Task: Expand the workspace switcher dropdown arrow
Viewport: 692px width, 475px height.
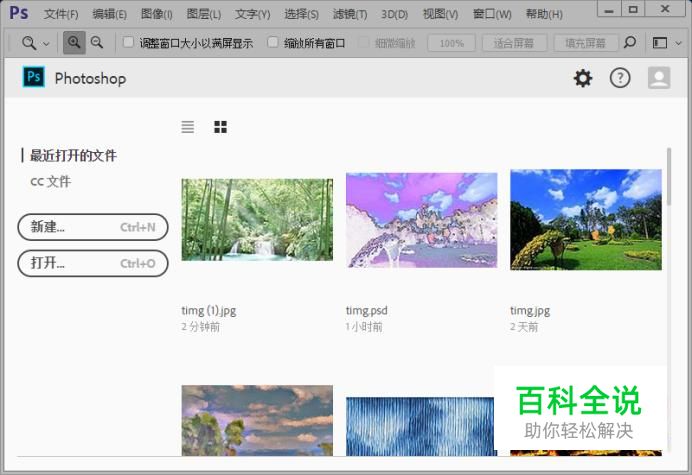Action: (x=679, y=43)
